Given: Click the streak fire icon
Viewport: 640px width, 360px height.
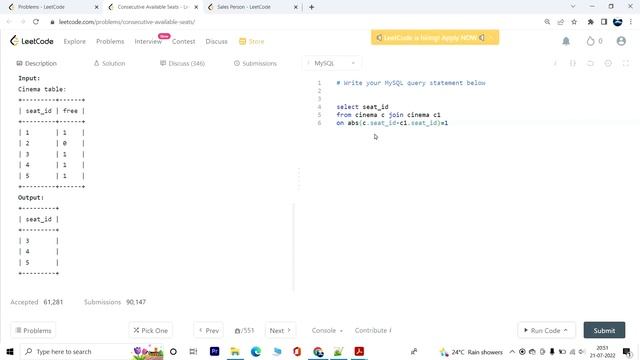Looking at the screenshot, I should [x=590, y=41].
